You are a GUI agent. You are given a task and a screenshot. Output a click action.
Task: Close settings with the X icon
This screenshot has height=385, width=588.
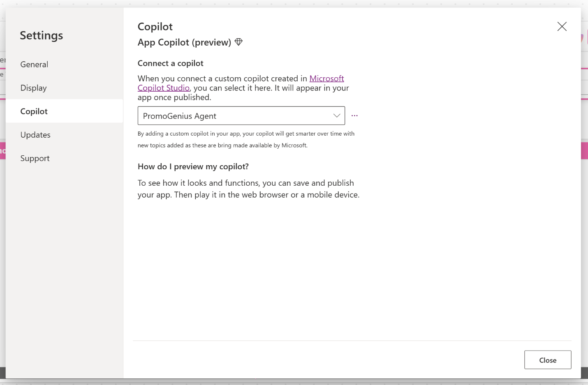(562, 27)
